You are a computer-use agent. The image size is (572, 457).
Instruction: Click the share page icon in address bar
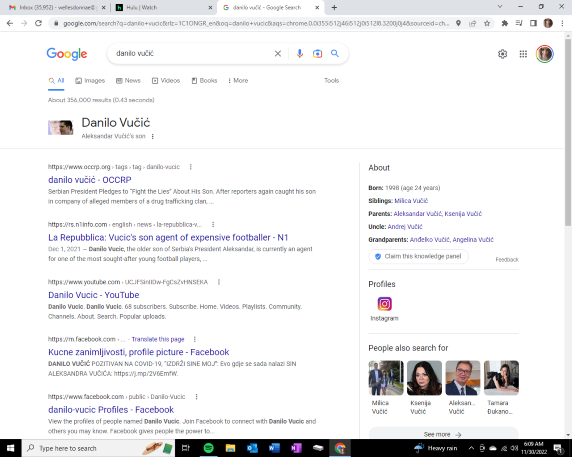point(472,23)
